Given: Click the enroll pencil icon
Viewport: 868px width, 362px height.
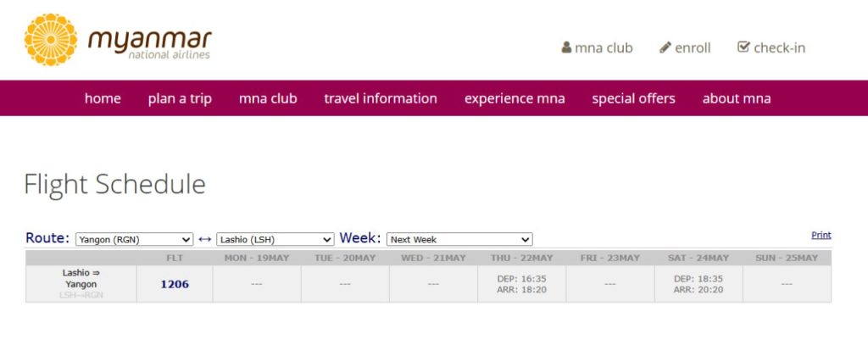Looking at the screenshot, I should pyautogui.click(x=665, y=47).
